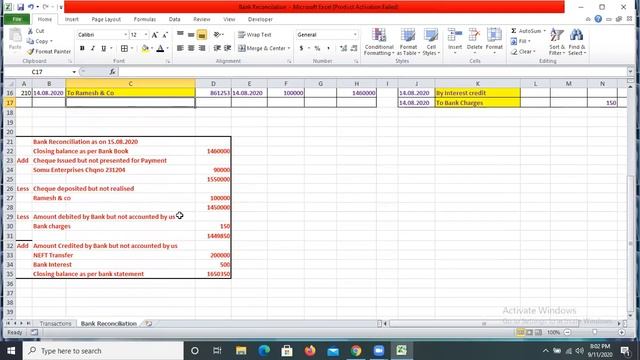Click the Save icon in quick access toolbar
Image resolution: width=640 pixels, height=360 pixels.
tap(20, 7)
